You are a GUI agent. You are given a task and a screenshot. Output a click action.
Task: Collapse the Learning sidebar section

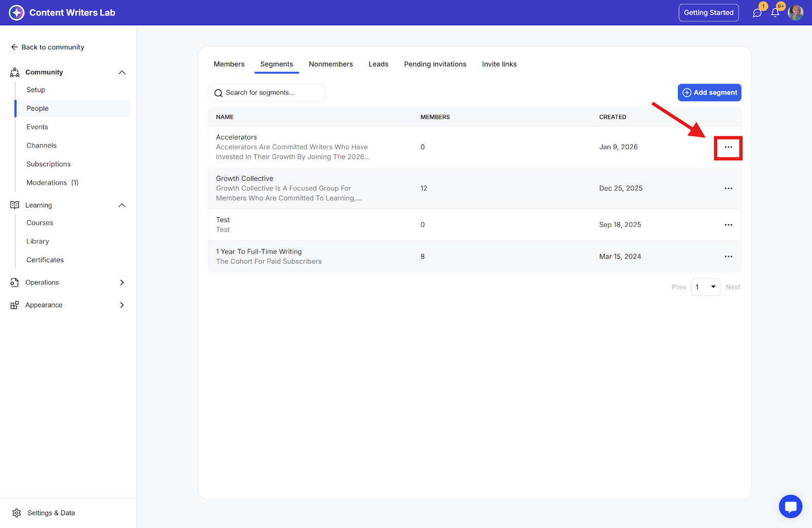point(122,205)
